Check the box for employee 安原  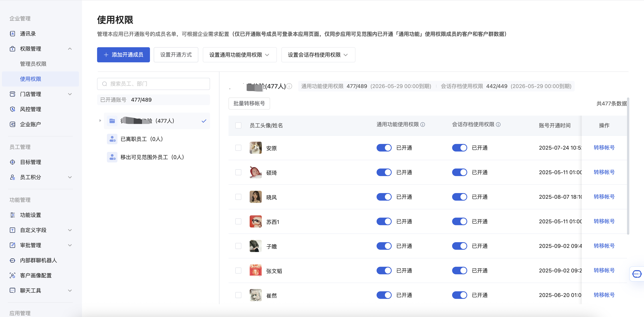[238, 148]
